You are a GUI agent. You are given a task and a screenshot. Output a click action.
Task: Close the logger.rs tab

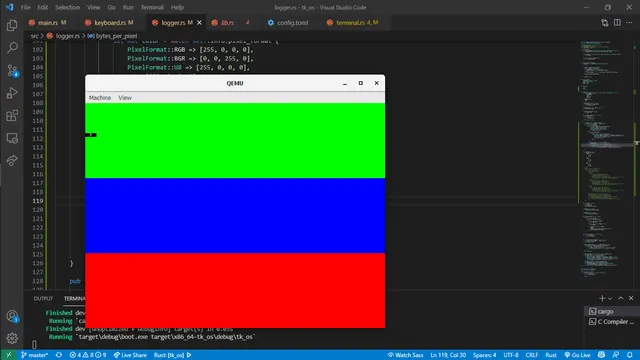[199, 23]
